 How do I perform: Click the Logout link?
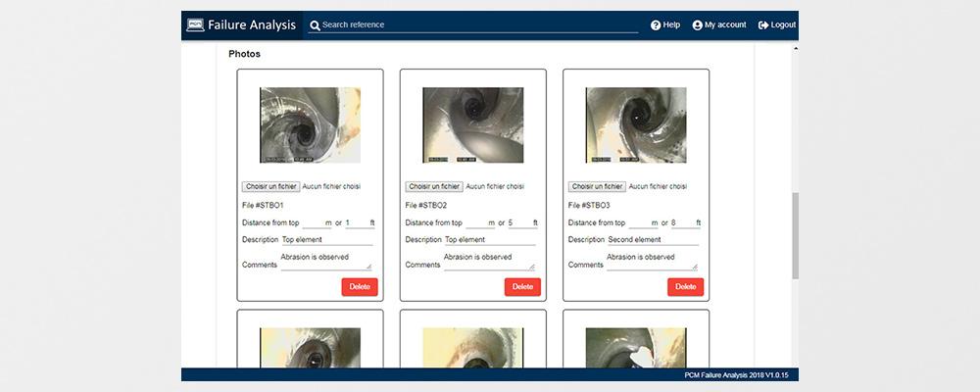pyautogui.click(x=777, y=25)
